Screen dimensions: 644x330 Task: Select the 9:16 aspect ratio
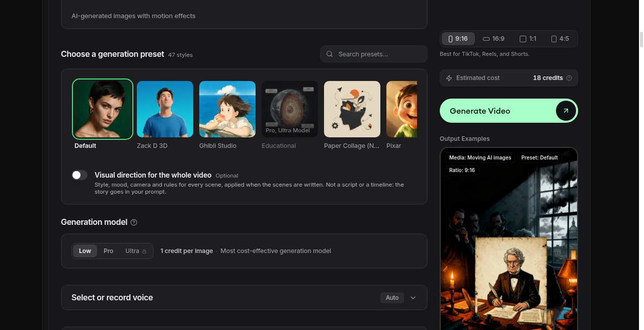click(x=458, y=39)
